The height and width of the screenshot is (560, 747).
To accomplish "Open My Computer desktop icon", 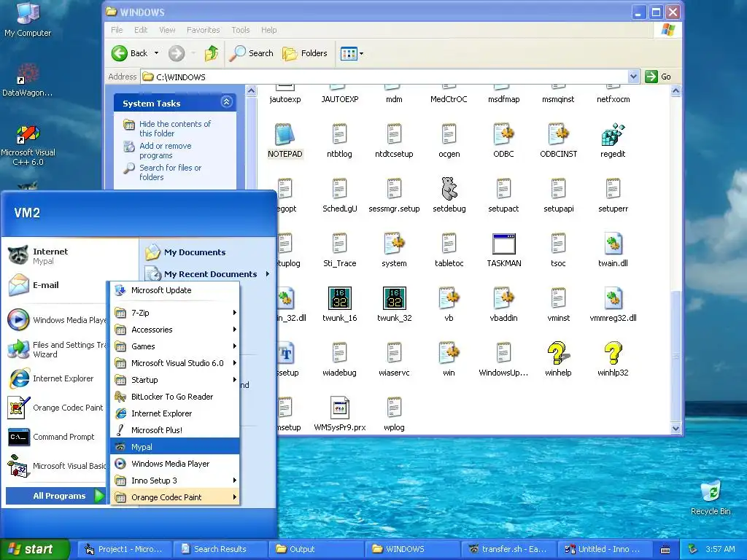I will pyautogui.click(x=28, y=19).
